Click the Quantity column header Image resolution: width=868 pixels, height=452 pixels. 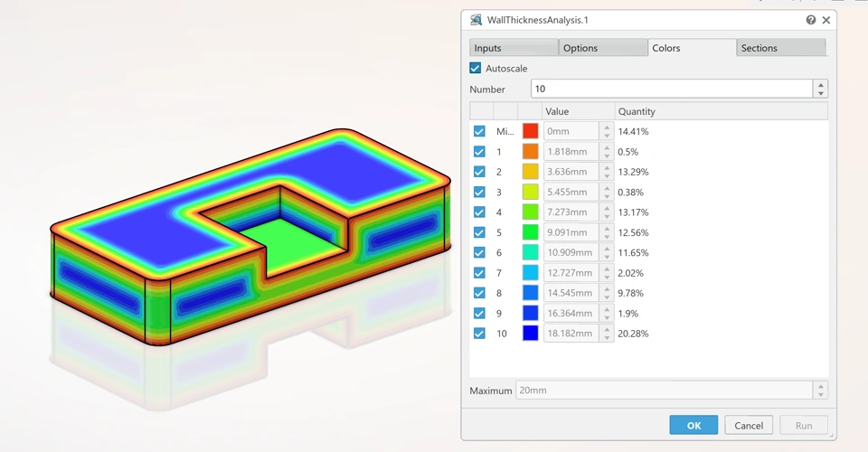[722, 111]
